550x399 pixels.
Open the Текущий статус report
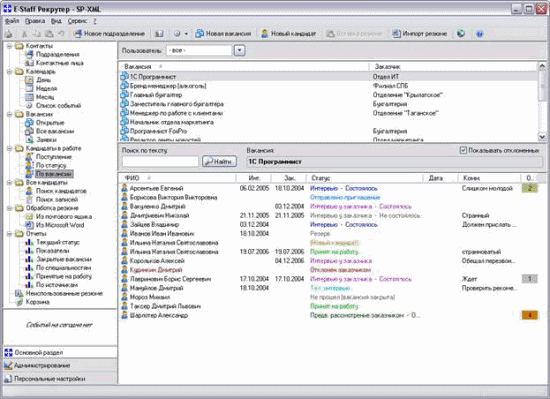[x=58, y=242]
